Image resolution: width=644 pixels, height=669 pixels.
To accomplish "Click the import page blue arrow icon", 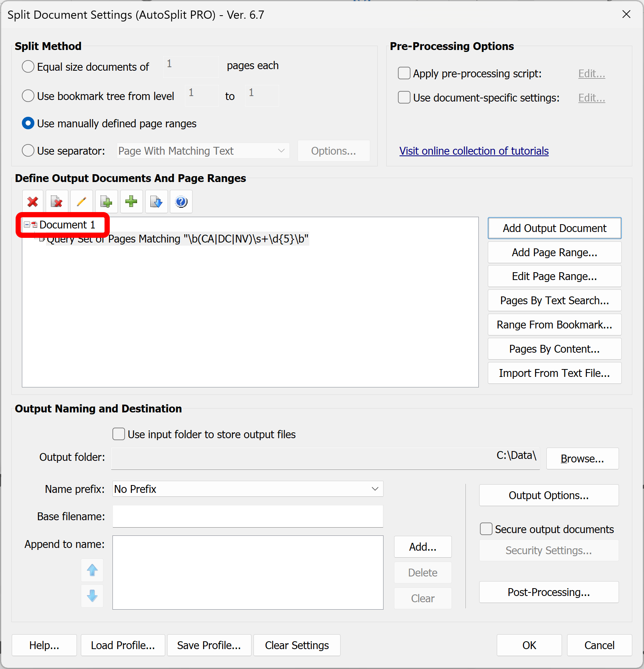I will tap(156, 202).
